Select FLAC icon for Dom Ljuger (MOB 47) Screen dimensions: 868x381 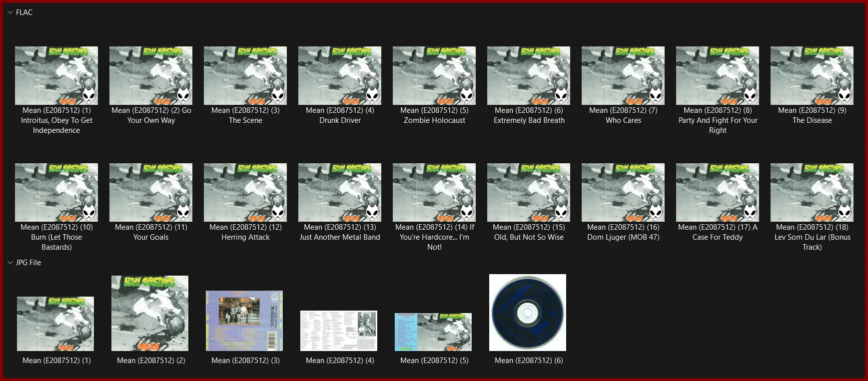[623, 192]
